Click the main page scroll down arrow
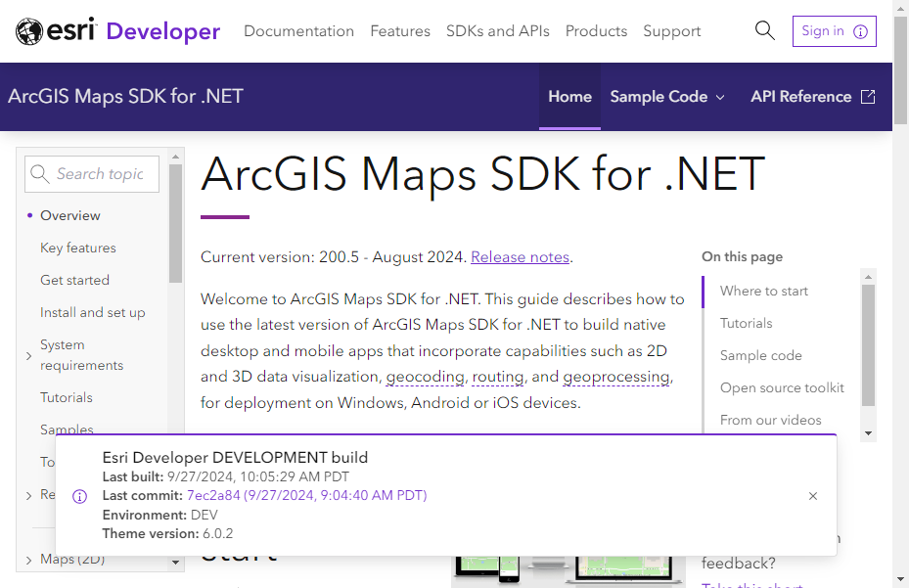The width and height of the screenshot is (909, 588). [x=900, y=579]
